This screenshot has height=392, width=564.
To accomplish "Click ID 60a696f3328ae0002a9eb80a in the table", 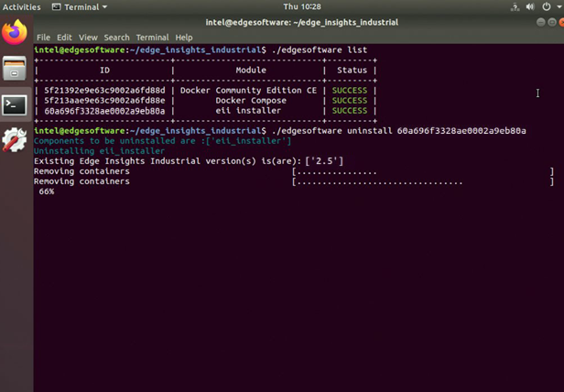I will point(104,111).
